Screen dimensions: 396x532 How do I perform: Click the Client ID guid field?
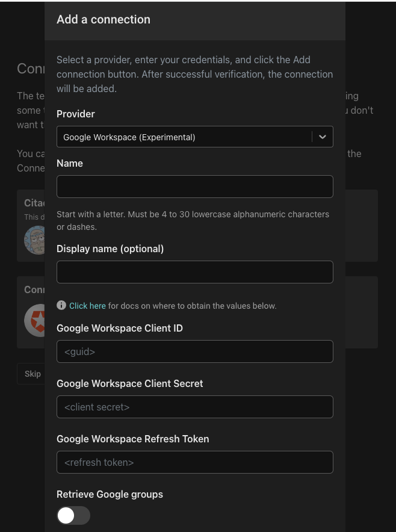pos(195,351)
